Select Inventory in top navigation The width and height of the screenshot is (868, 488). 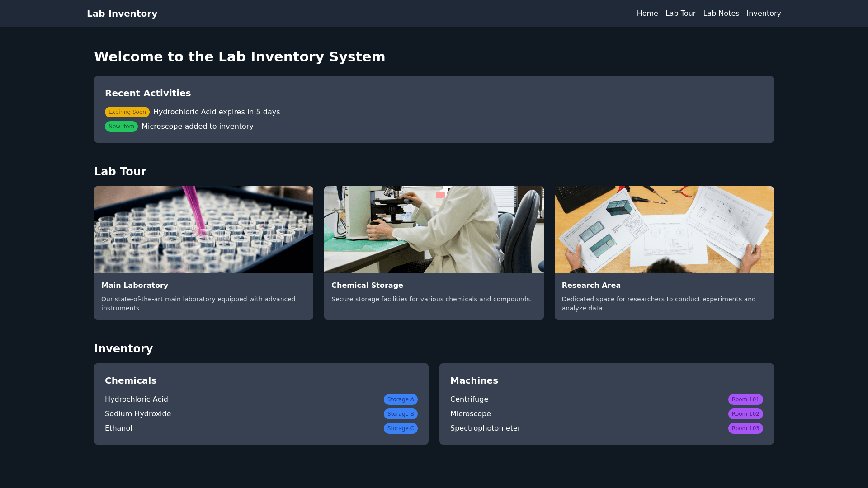pyautogui.click(x=764, y=14)
